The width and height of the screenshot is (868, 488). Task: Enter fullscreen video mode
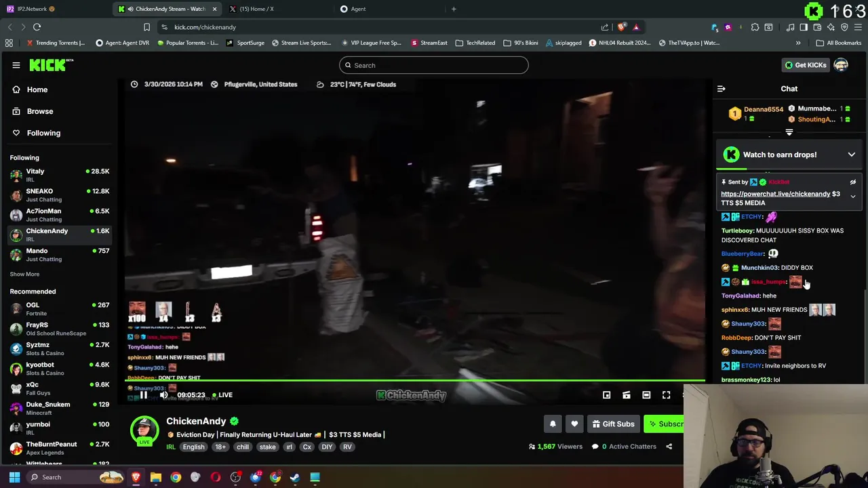pos(666,395)
